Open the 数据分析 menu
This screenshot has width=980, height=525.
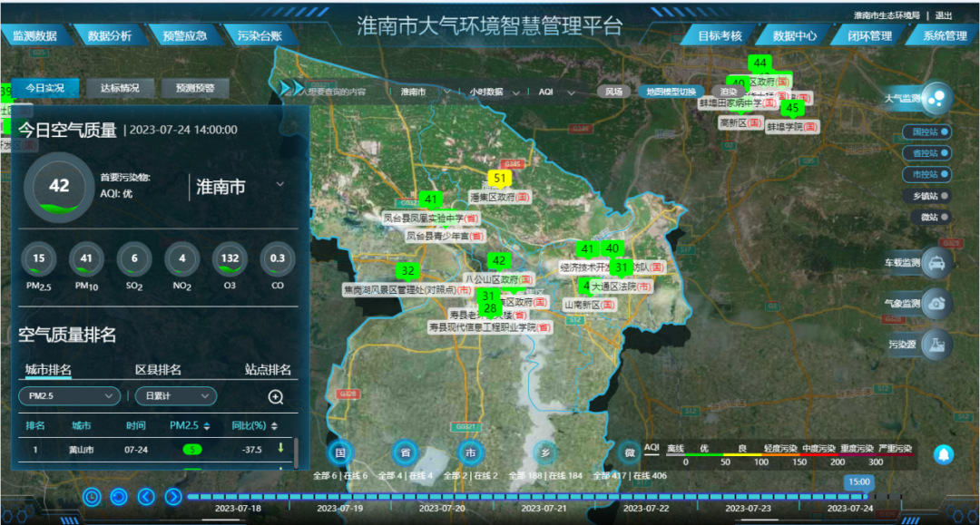(x=110, y=35)
